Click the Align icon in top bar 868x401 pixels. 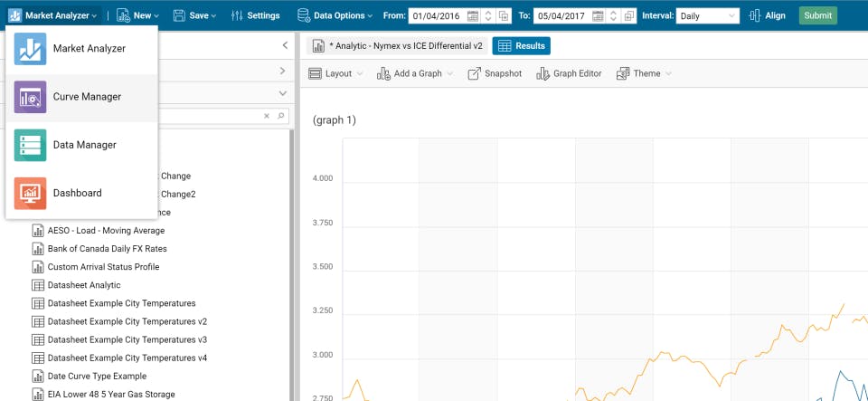754,15
